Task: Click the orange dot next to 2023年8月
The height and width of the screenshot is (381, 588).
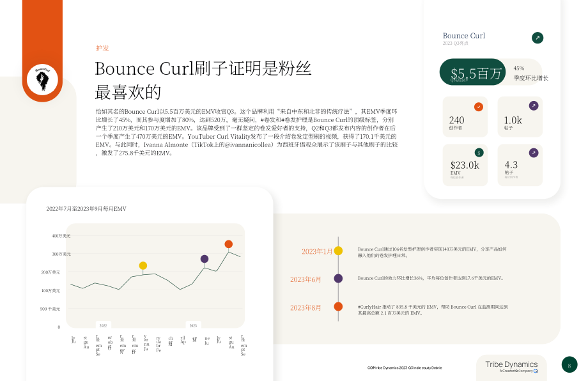Action: 338,306
